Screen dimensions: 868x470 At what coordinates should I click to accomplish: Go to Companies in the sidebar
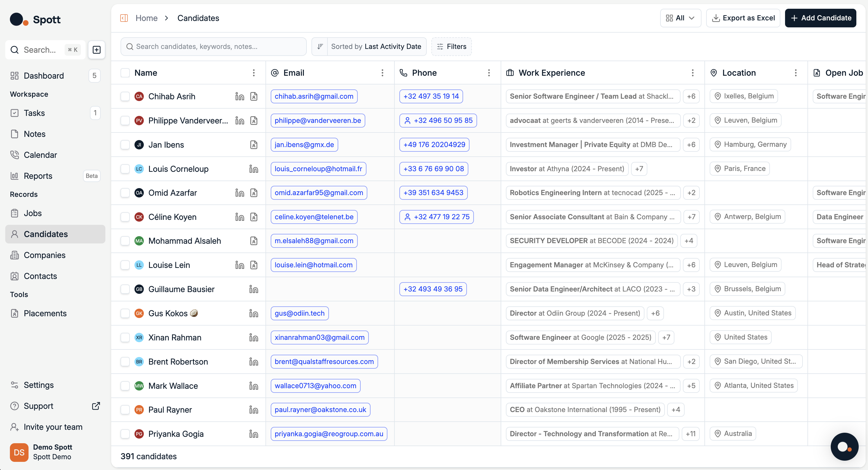[x=45, y=255]
